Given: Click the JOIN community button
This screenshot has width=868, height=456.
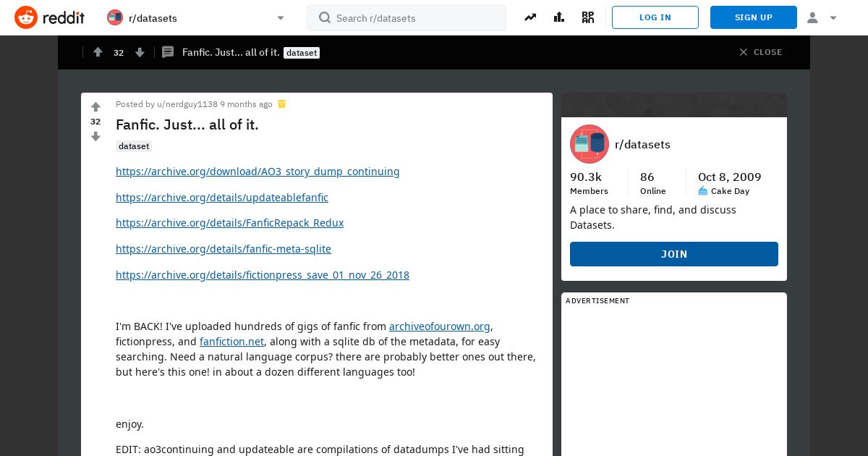Looking at the screenshot, I should point(674,254).
